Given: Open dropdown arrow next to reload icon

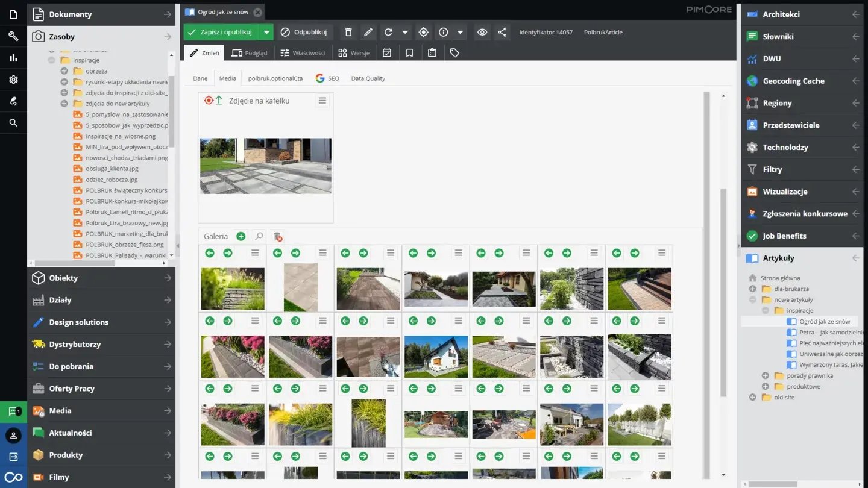Looking at the screenshot, I should 405,32.
